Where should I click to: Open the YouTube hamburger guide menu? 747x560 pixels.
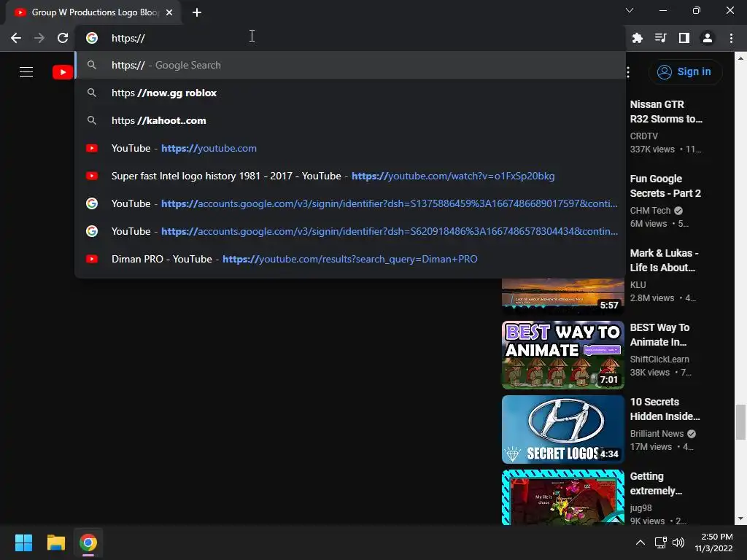click(x=26, y=72)
